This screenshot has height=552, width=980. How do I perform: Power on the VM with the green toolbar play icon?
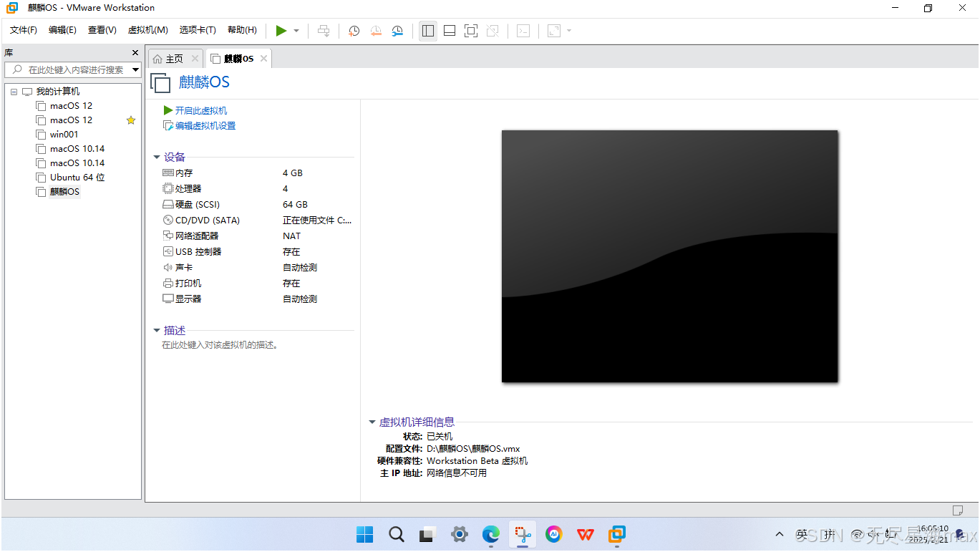coord(281,31)
